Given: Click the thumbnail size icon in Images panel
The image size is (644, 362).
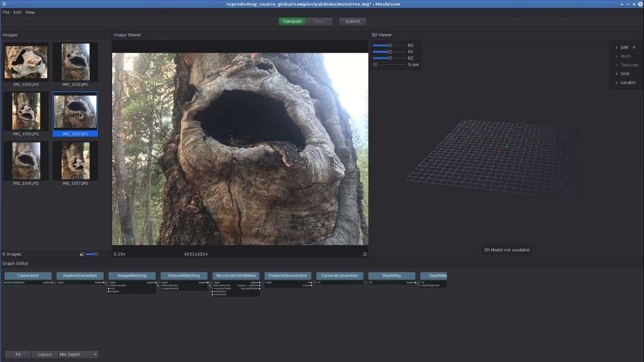Looking at the screenshot, I should [81, 255].
